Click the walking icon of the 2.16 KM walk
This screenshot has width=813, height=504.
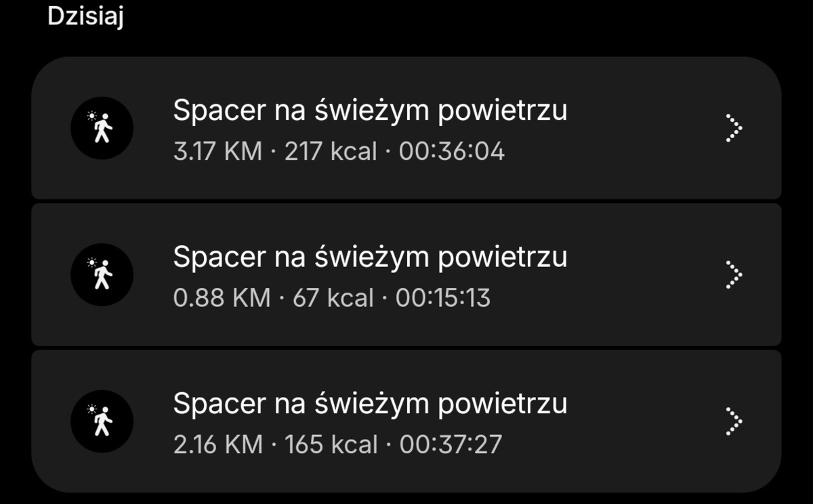click(102, 421)
